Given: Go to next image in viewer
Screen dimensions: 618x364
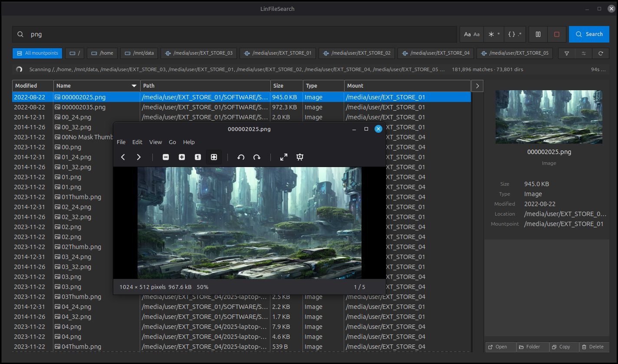Looking at the screenshot, I should click(138, 157).
